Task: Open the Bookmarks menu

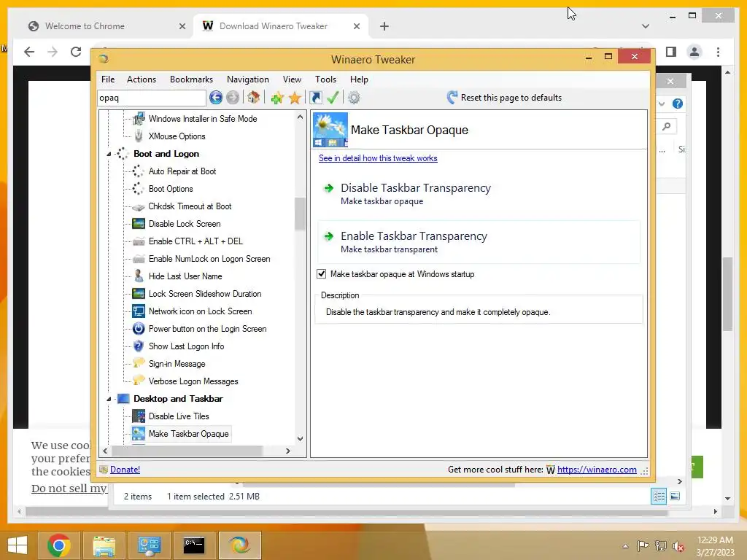Action: (x=192, y=79)
